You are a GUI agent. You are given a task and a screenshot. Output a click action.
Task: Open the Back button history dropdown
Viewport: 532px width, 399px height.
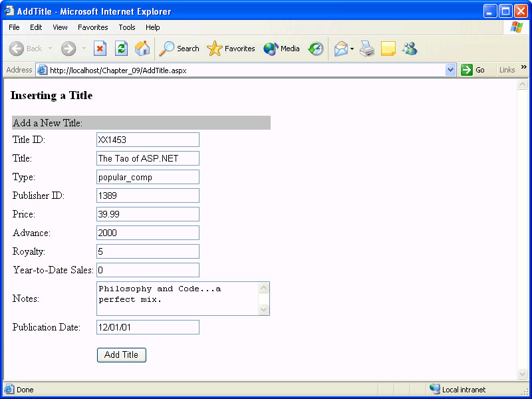(50, 49)
